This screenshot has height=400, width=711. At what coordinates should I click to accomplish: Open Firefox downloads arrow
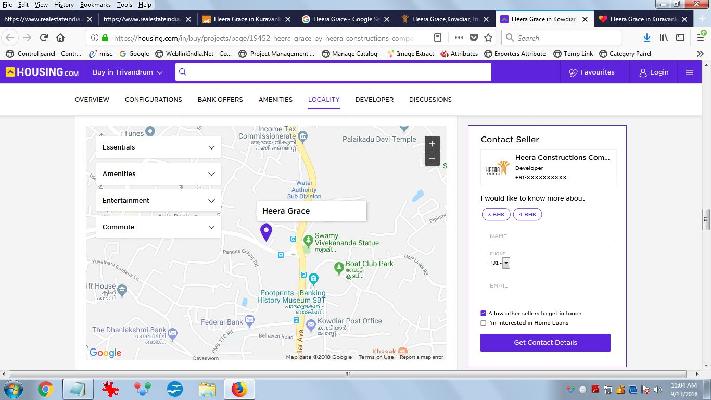[x=647, y=38]
